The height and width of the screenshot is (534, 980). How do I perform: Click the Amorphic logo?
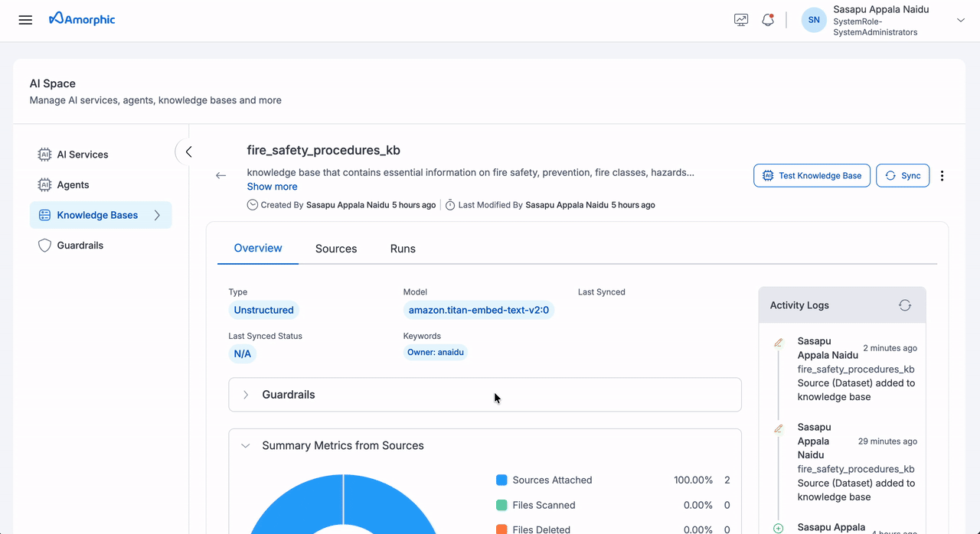[82, 18]
